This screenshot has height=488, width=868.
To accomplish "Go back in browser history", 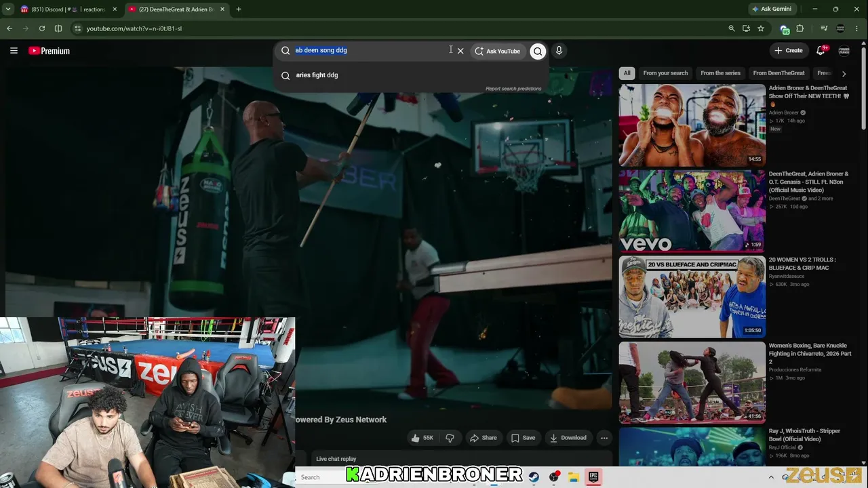I will coord(9,28).
